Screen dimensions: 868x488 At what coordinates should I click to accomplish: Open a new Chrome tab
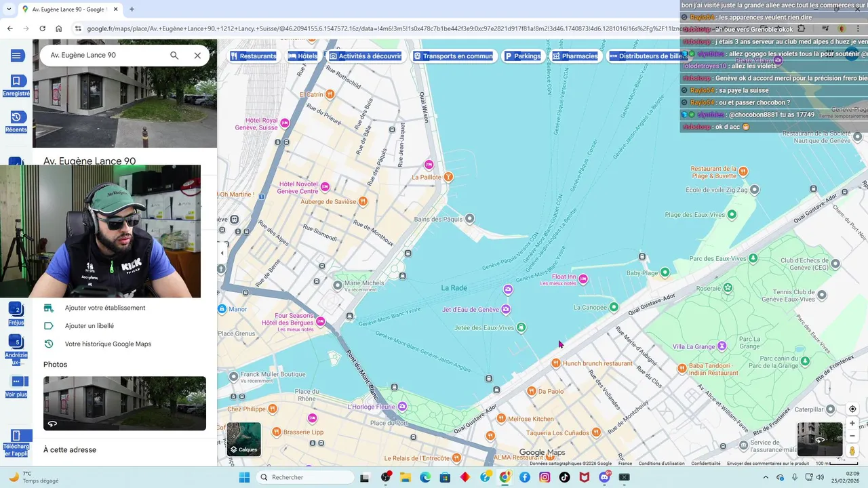[x=132, y=9]
